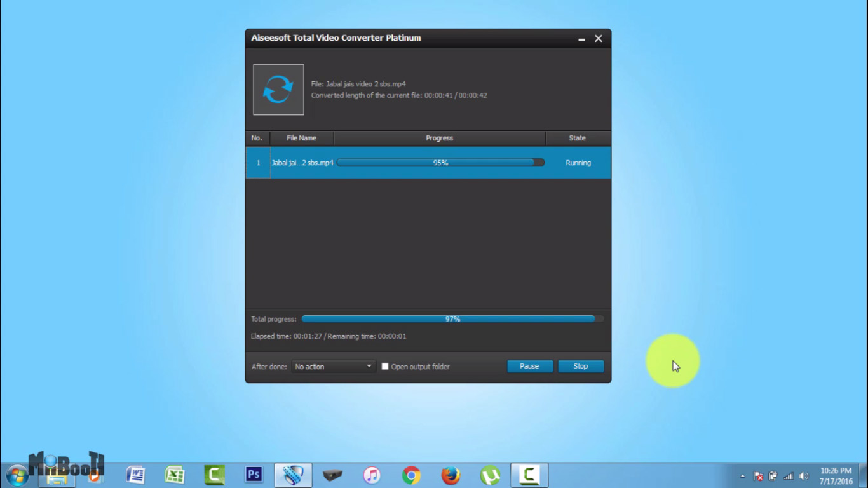Open Google Chrome from the taskbar
This screenshot has width=868, height=488.
pos(411,475)
